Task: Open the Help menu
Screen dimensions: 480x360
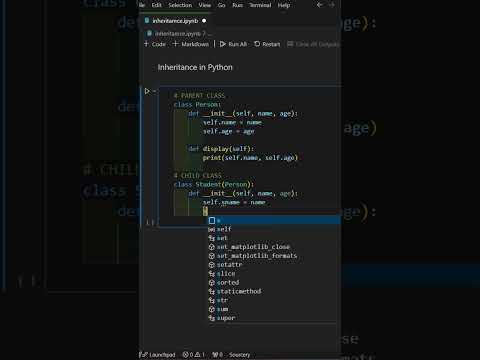Action: [x=284, y=5]
